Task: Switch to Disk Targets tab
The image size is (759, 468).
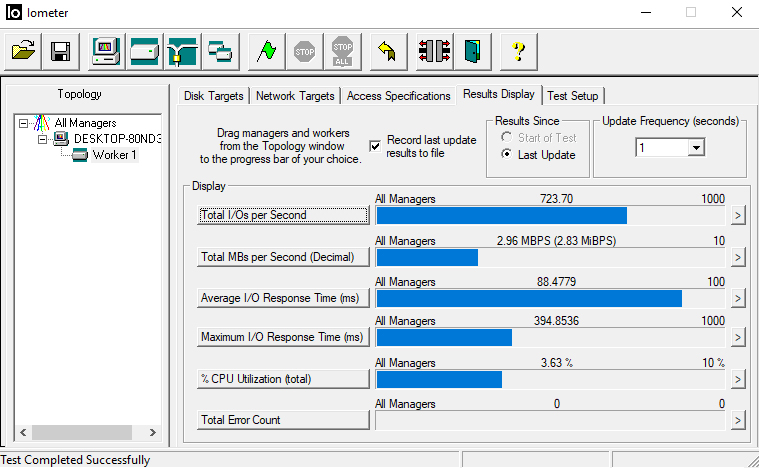Action: click(213, 96)
